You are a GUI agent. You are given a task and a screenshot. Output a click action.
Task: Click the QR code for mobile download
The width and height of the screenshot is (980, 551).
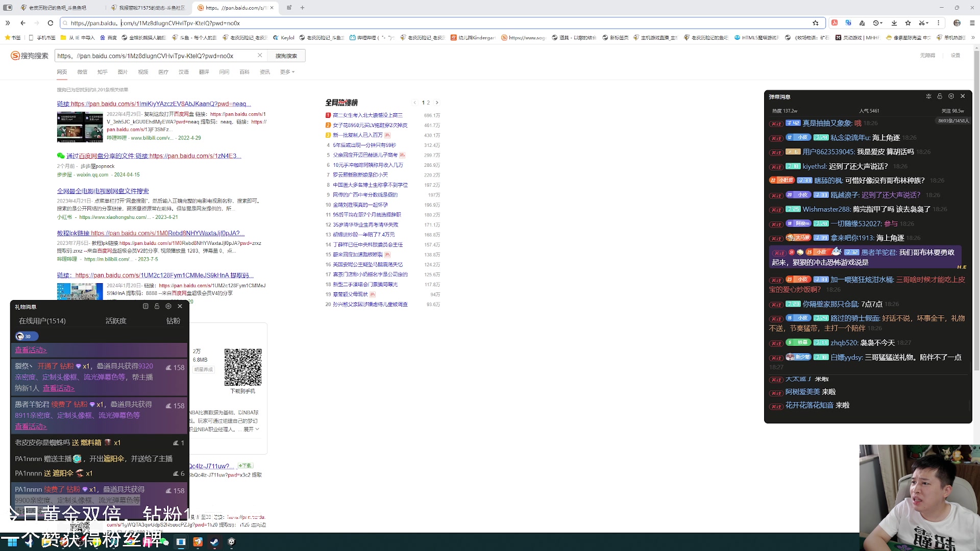[243, 367]
